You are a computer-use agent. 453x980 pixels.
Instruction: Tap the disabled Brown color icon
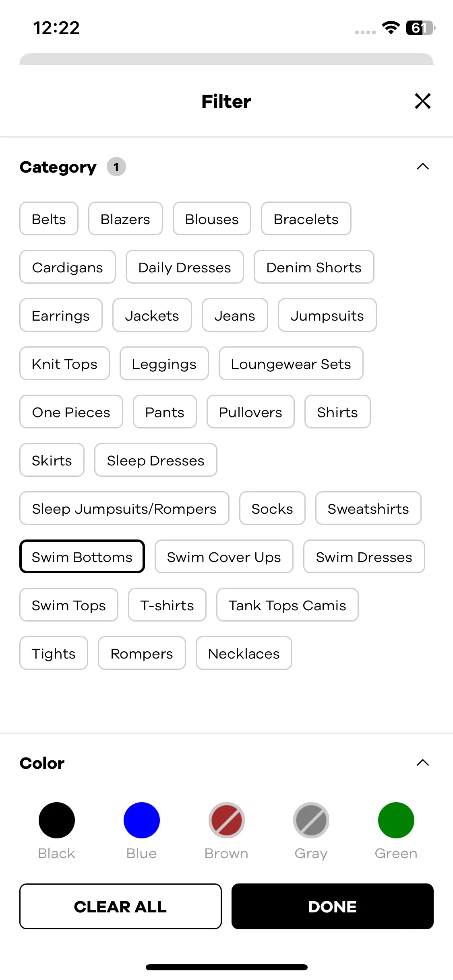pos(227,820)
